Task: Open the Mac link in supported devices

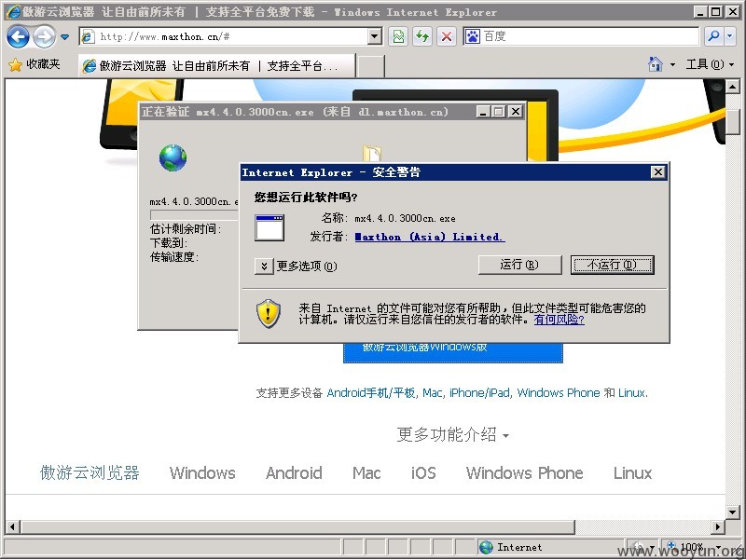Action: pyautogui.click(x=432, y=393)
